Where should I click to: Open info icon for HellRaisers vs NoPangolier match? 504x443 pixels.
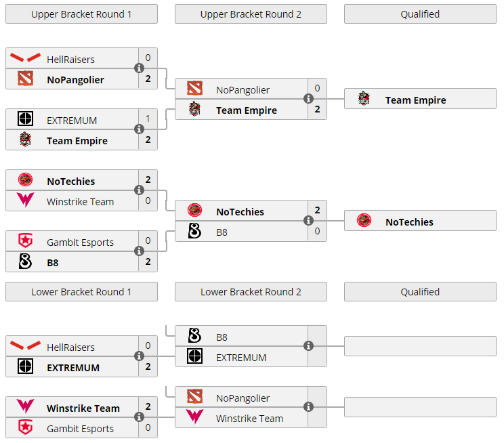139,68
